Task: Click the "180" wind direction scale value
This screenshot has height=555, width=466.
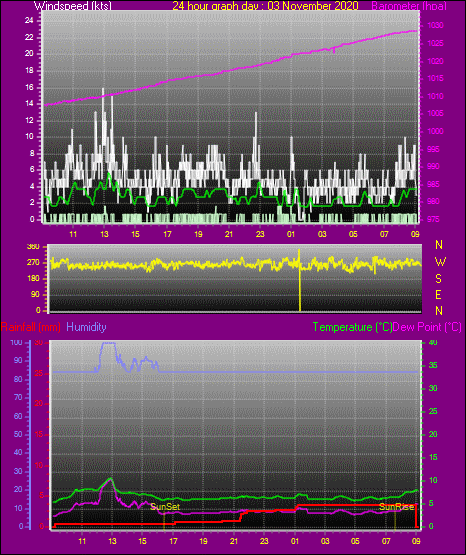Action: [33, 279]
